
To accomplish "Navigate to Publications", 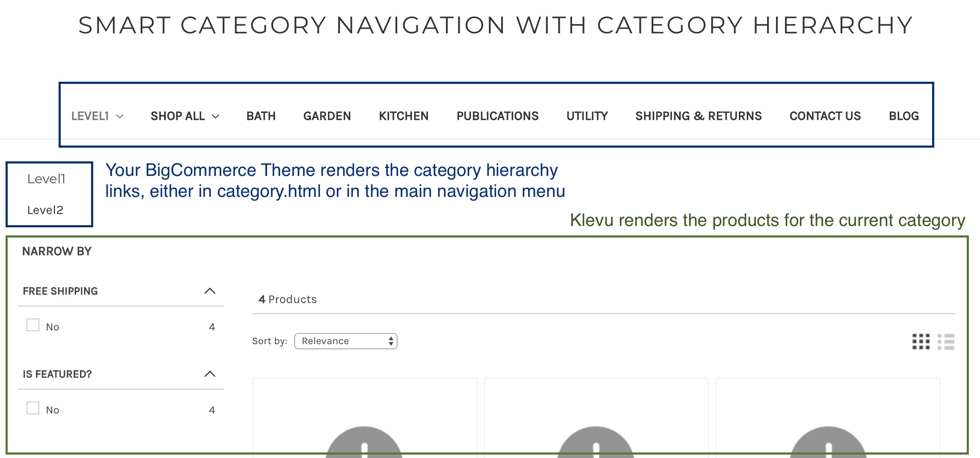I will click(x=497, y=116).
